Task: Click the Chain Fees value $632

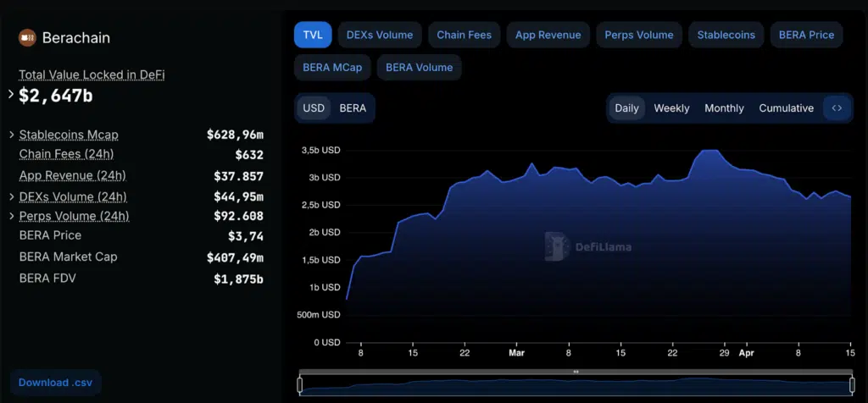Action: click(250, 155)
